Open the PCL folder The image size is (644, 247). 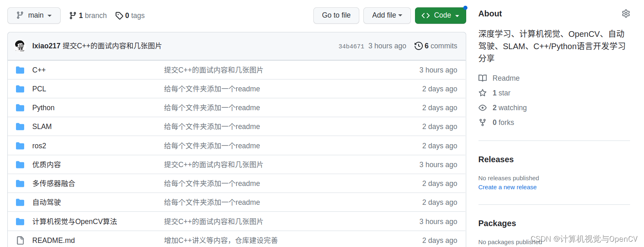pos(39,89)
